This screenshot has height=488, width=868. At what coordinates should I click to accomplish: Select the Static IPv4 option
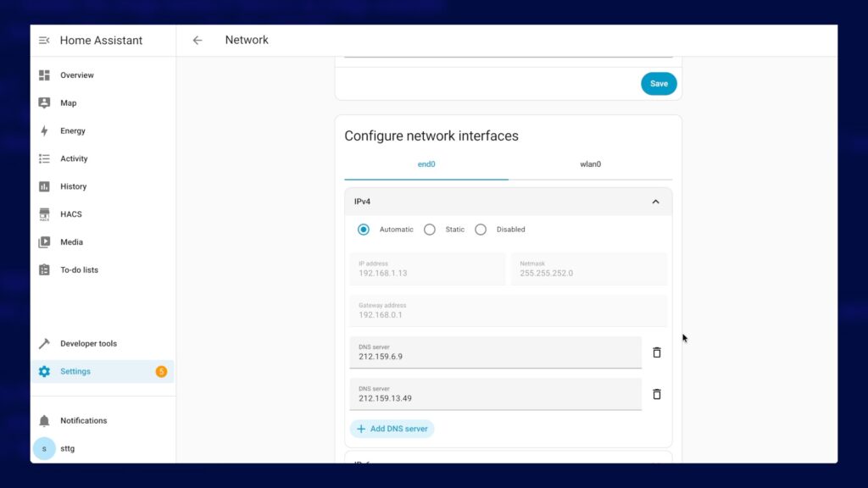(430, 230)
